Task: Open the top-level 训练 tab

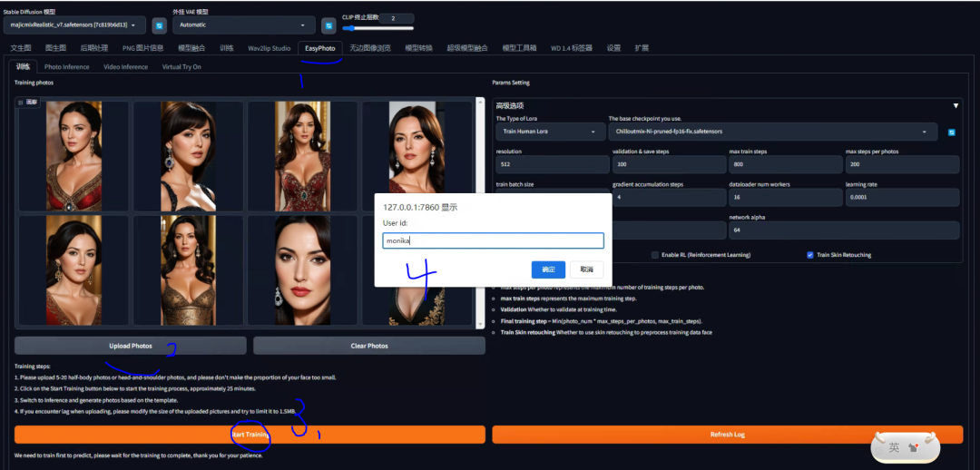Action: click(x=227, y=48)
